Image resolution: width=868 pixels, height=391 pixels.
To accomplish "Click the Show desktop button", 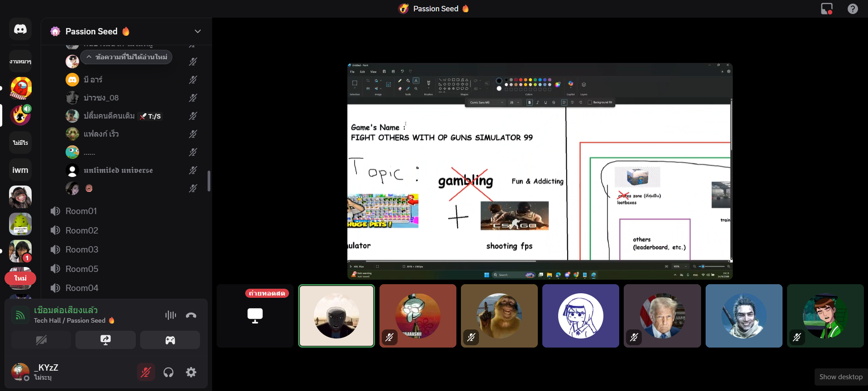I will pyautogui.click(x=840, y=377).
